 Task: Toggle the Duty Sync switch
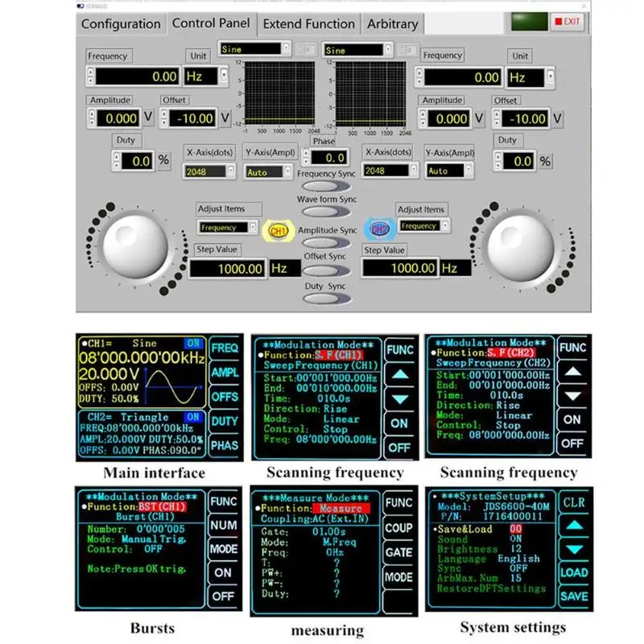(x=327, y=299)
